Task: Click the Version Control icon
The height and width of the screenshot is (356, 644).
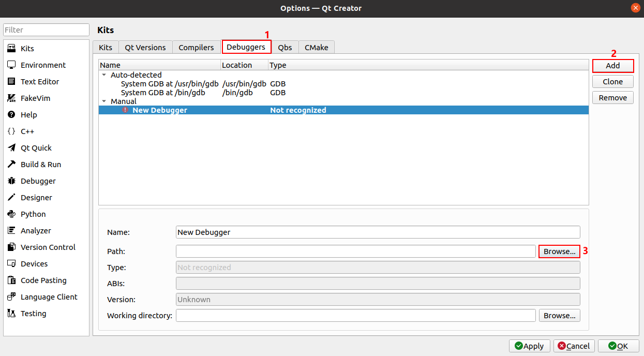Action: [11, 247]
